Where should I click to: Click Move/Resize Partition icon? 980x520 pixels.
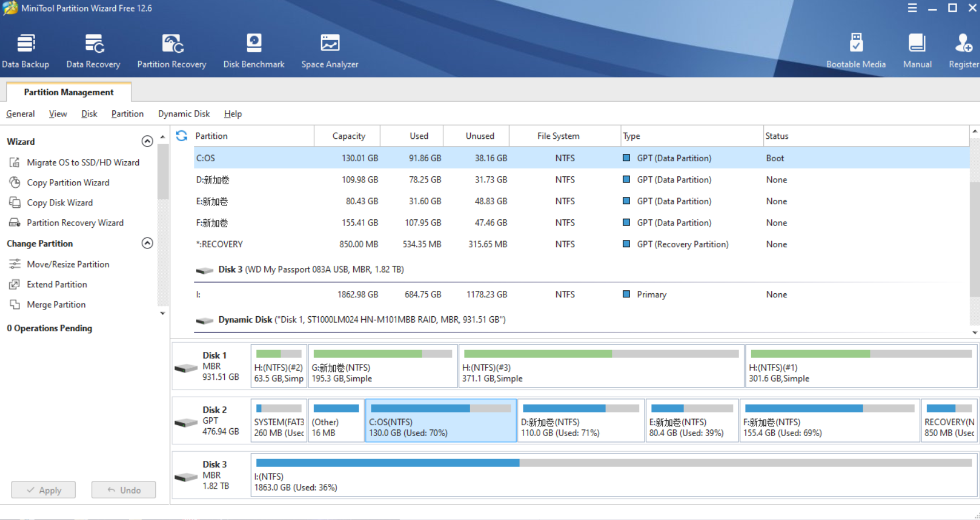tap(15, 264)
